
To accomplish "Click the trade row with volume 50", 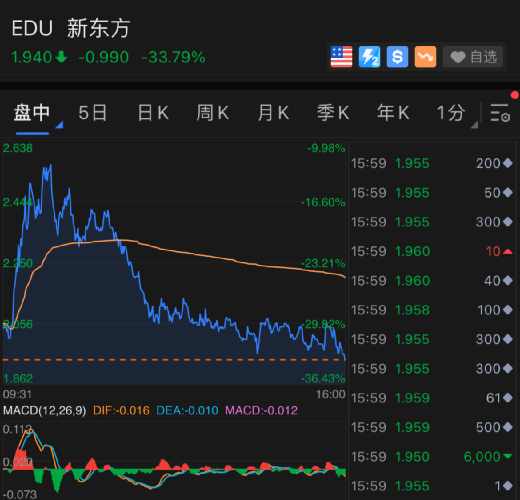I will (x=432, y=193).
